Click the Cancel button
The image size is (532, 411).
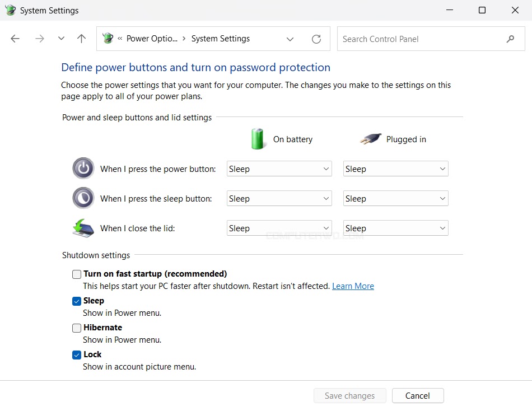[418, 396]
